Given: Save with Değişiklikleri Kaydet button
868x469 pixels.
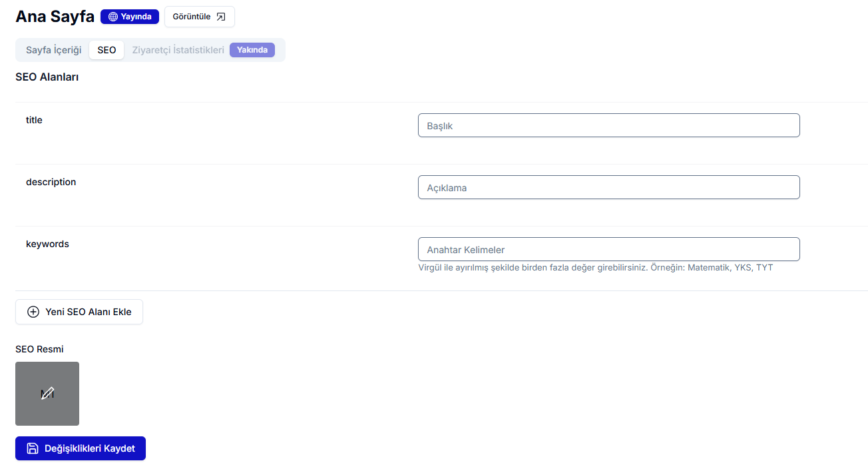Looking at the screenshot, I should click(x=81, y=448).
